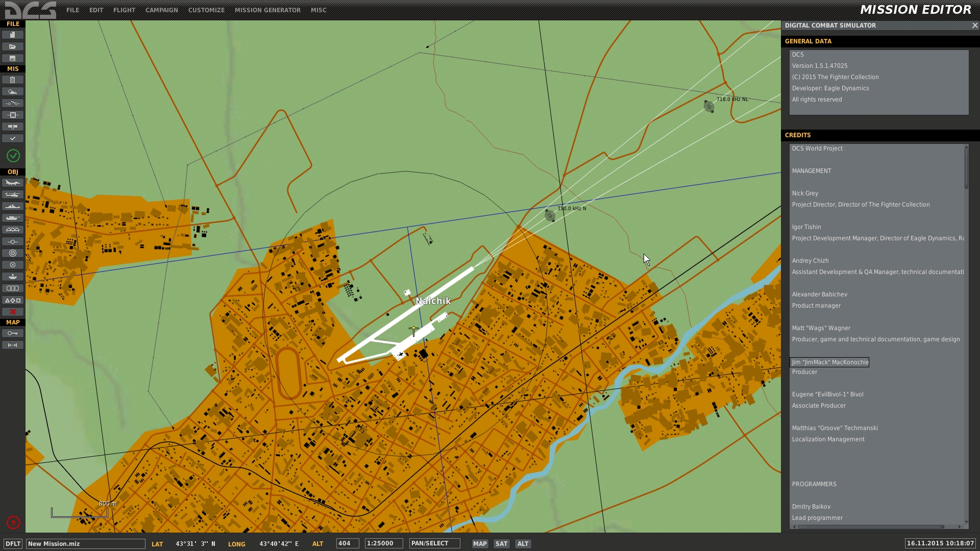This screenshot has height=551, width=980.
Task: Switch to ALT altitude view mode
Action: click(x=523, y=544)
